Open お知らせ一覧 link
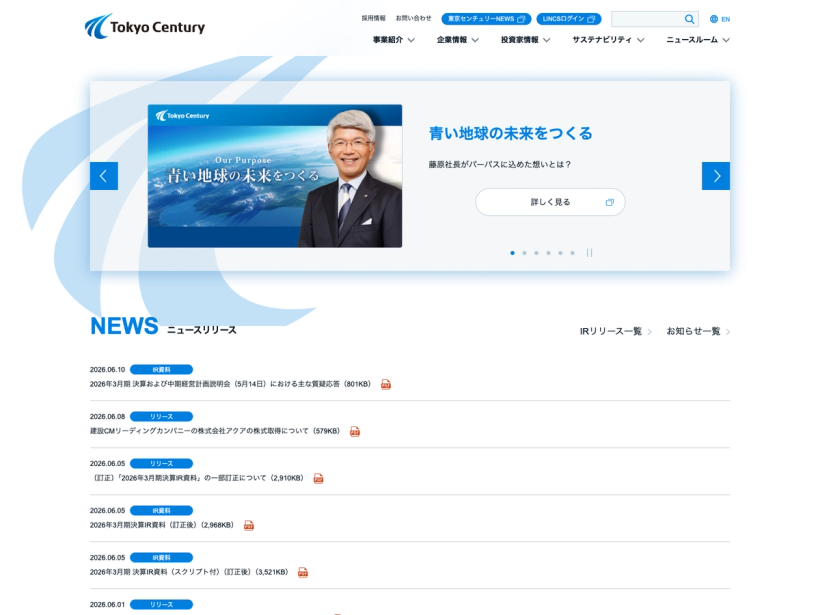820x615 pixels. [x=698, y=332]
